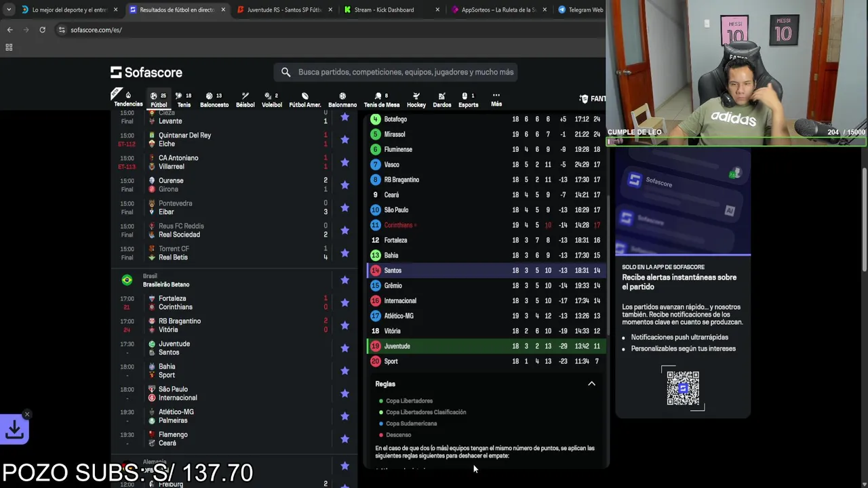This screenshot has height=488, width=868.
Task: Click the download overlay icon
Action: click(14, 430)
